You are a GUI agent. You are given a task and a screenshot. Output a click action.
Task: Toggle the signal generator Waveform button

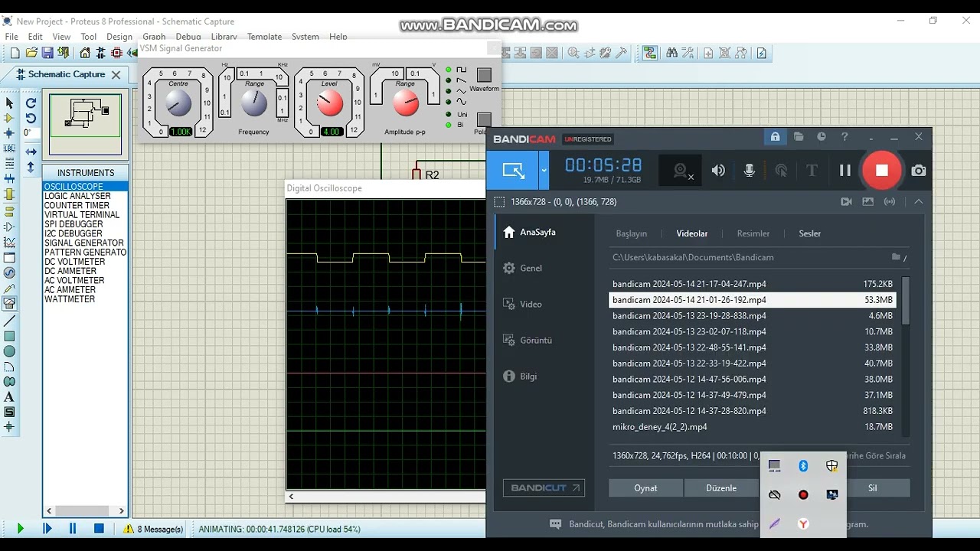[484, 75]
